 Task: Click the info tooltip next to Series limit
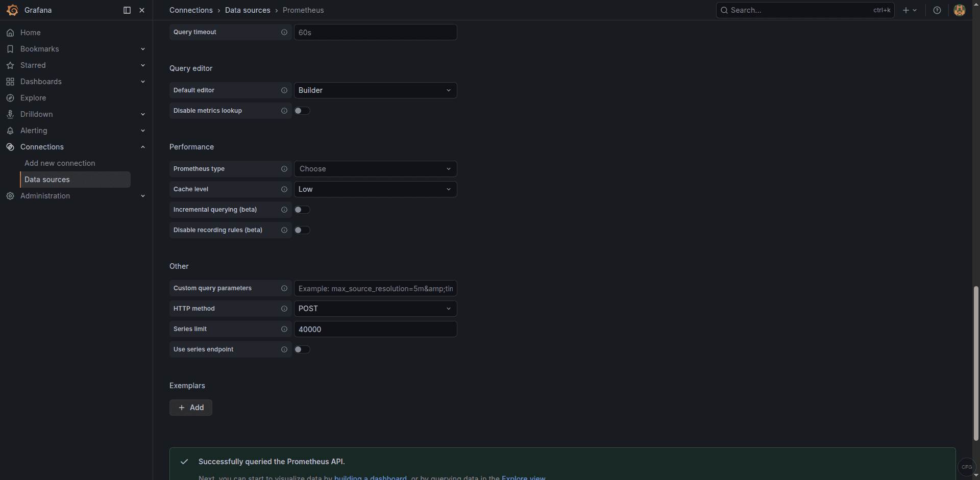coord(284,329)
